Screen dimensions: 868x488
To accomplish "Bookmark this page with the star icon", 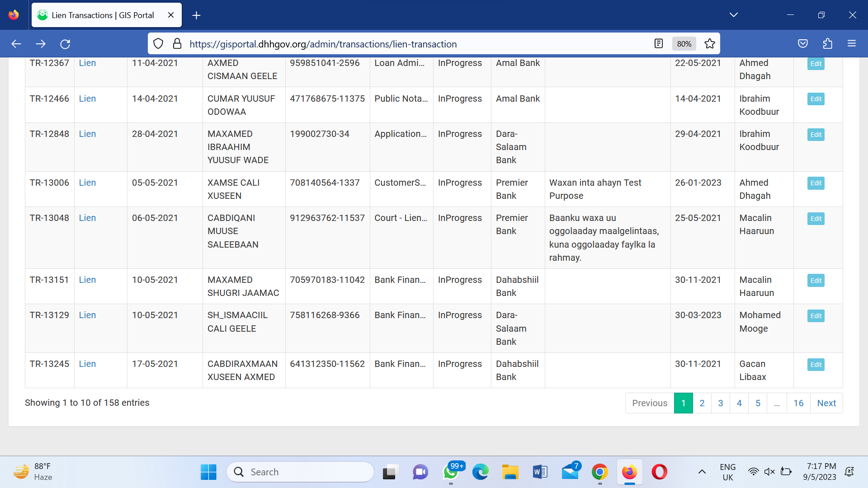I will tap(710, 44).
